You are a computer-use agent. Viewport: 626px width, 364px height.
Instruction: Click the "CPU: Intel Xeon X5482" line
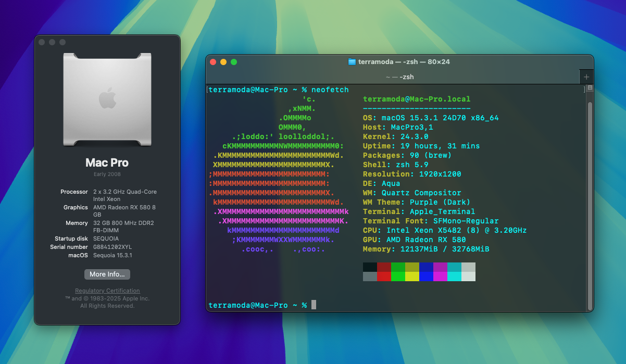pyautogui.click(x=445, y=231)
